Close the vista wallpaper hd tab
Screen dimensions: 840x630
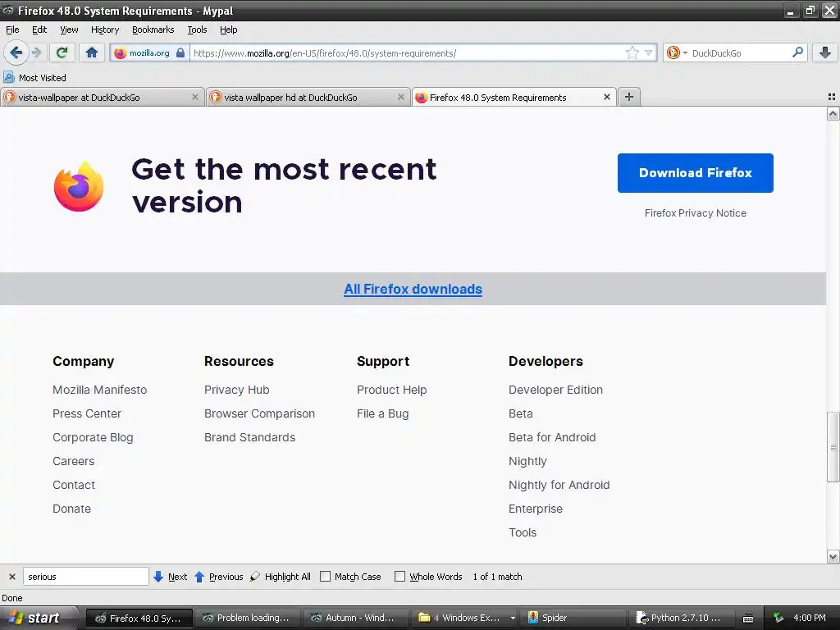tap(400, 97)
